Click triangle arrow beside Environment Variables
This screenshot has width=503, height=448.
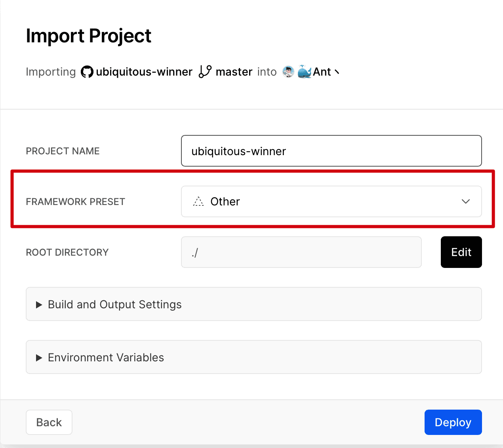(39, 358)
